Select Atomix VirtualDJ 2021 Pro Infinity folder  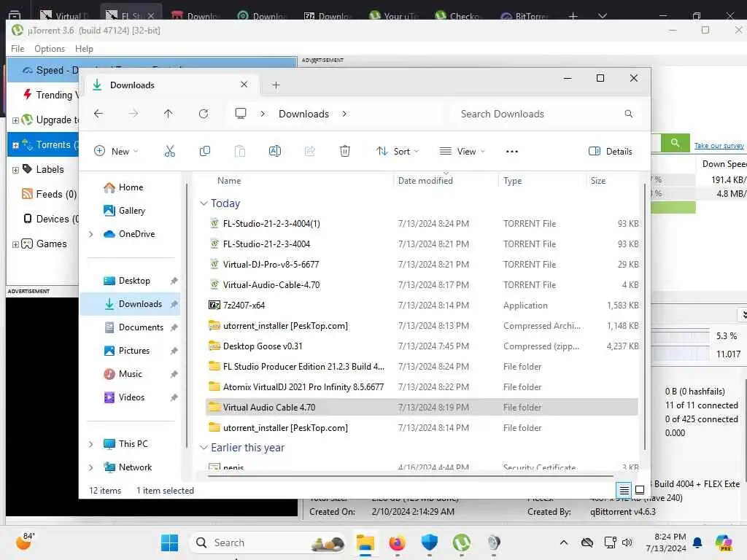(422, 387)
